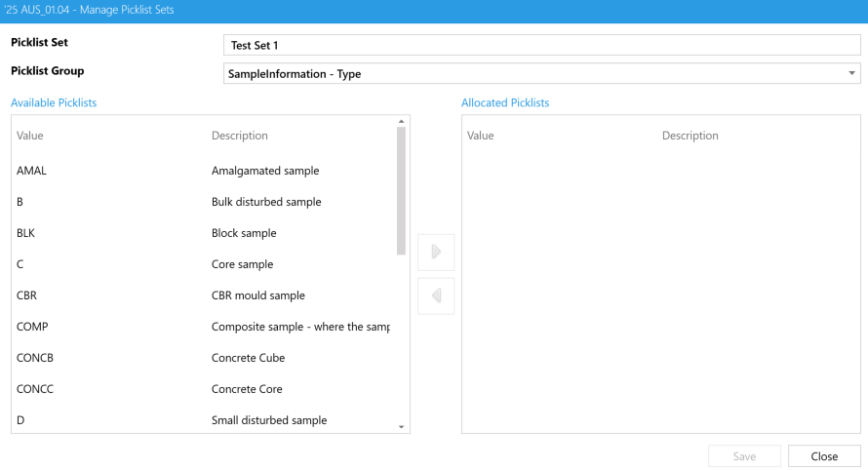Choose the Small disturbed sample row
Screen dimensions: 868x470
pyautogui.click(x=203, y=420)
